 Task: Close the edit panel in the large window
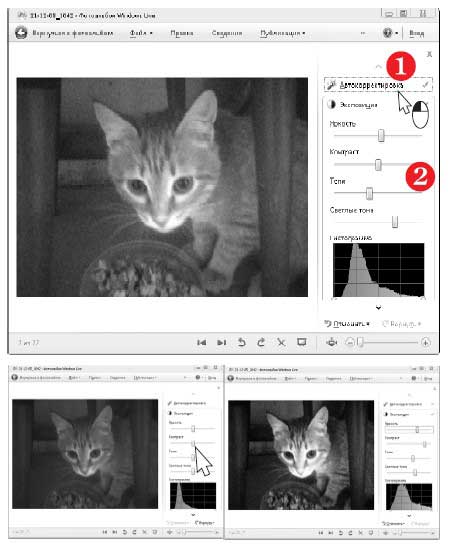click(429, 54)
